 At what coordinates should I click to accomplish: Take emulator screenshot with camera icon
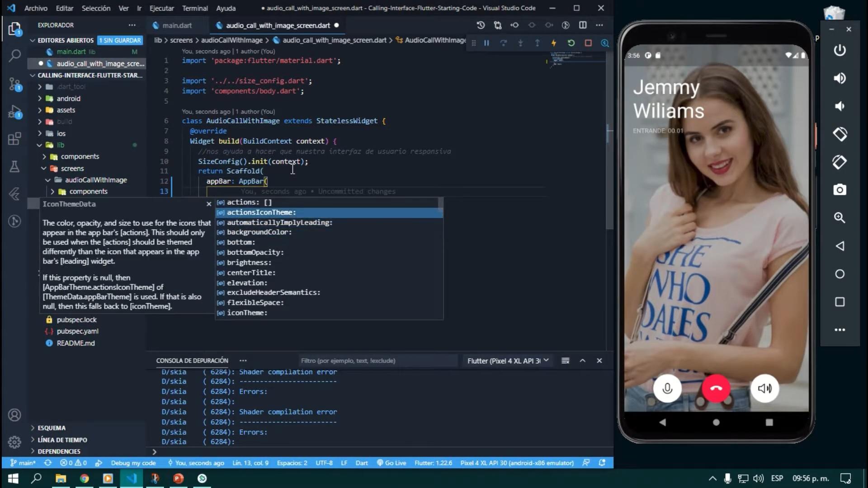tap(840, 190)
